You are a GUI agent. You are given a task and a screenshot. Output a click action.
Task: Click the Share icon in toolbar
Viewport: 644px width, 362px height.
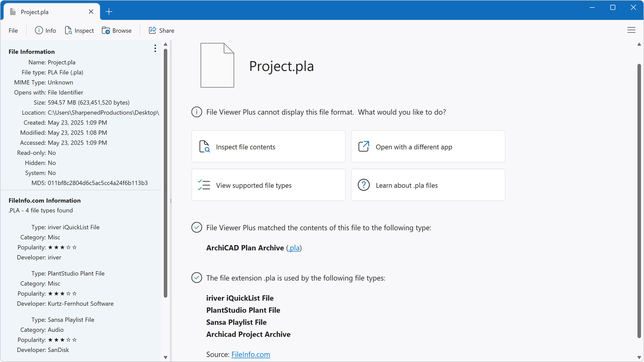click(152, 30)
